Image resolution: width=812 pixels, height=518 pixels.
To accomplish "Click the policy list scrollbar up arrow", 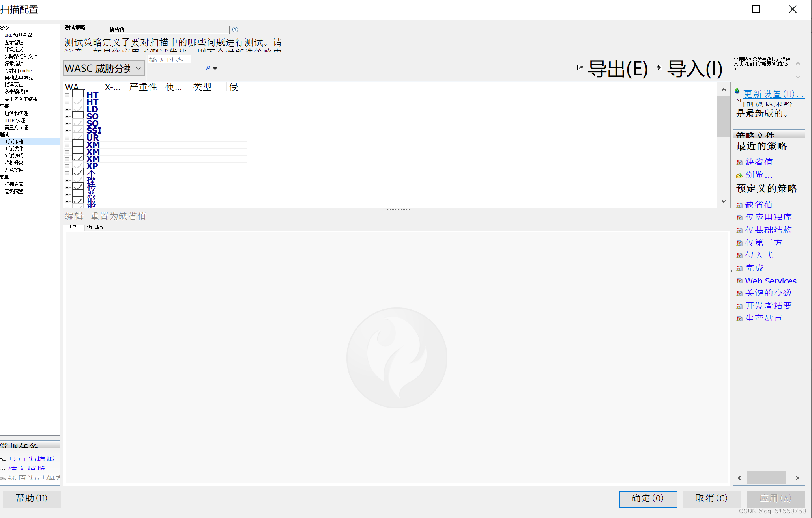I will click(724, 89).
